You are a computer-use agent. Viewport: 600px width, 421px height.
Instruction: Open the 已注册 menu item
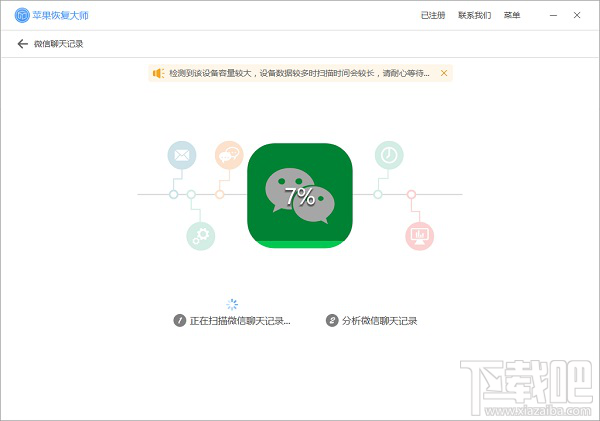pyautogui.click(x=433, y=15)
